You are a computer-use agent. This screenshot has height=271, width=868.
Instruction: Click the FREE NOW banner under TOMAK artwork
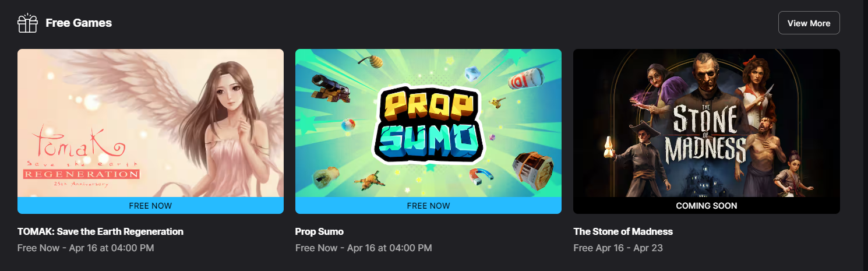tap(150, 206)
